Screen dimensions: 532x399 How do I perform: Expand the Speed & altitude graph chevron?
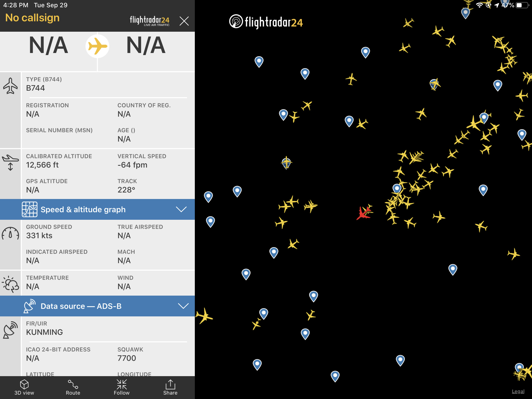coord(181,209)
